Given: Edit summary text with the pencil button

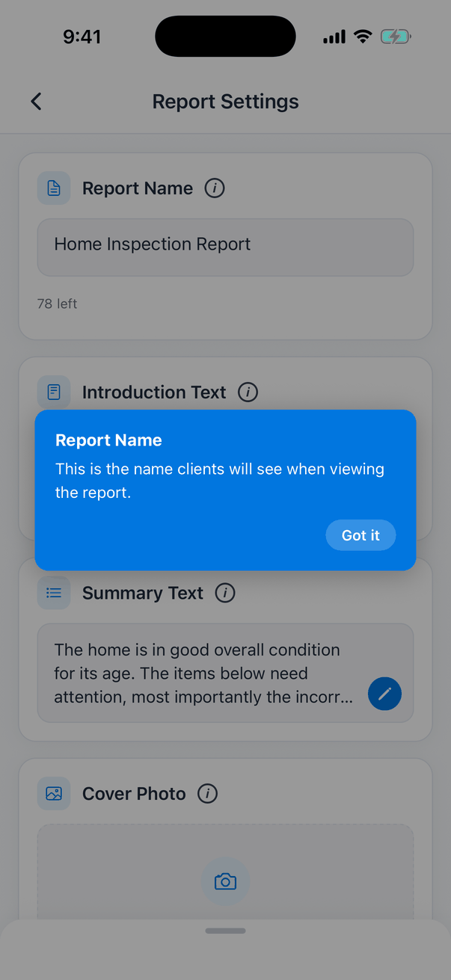Looking at the screenshot, I should click(x=384, y=694).
